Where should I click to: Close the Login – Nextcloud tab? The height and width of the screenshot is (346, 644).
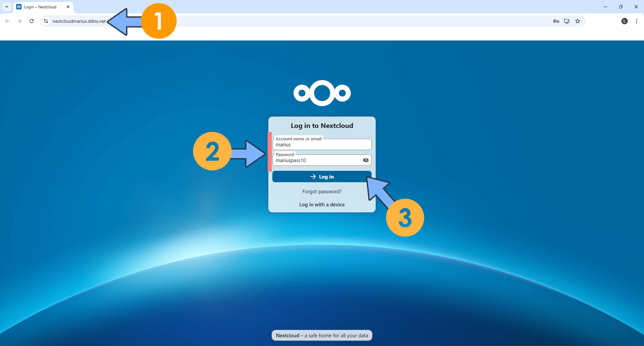coord(68,7)
